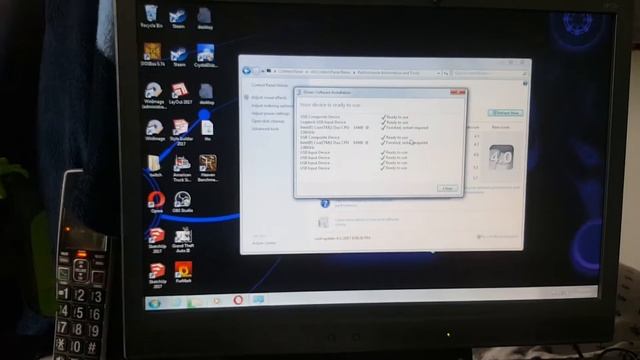The width and height of the screenshot is (640, 360).
Task: Launch American Truck Simulator shortcut
Action: (182, 168)
